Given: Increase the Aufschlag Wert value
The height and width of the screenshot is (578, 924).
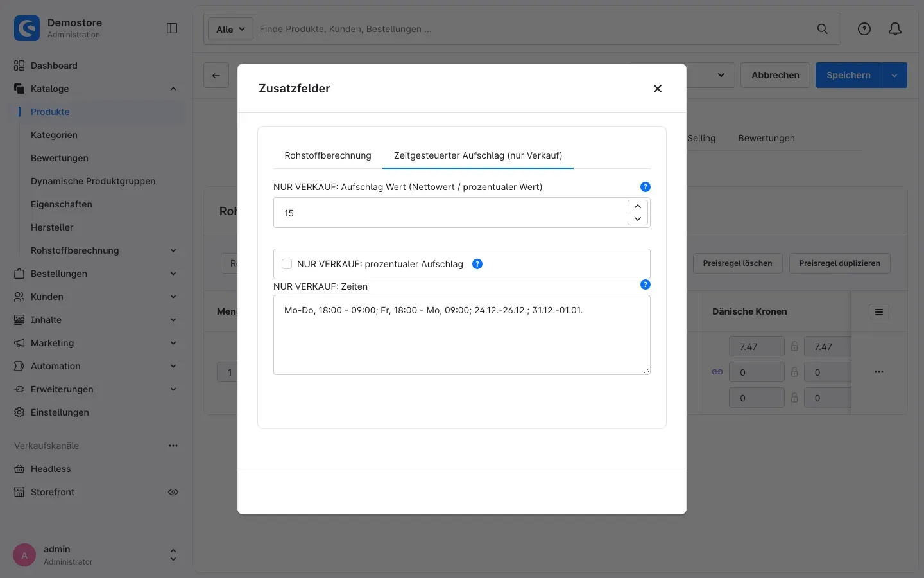Looking at the screenshot, I should click(x=638, y=206).
